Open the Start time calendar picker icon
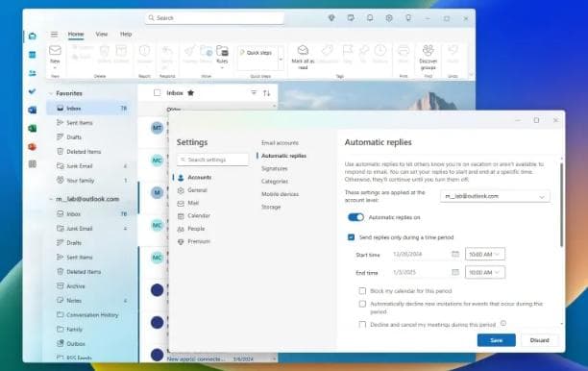Screen dimensions: 588x371 click(x=455, y=254)
